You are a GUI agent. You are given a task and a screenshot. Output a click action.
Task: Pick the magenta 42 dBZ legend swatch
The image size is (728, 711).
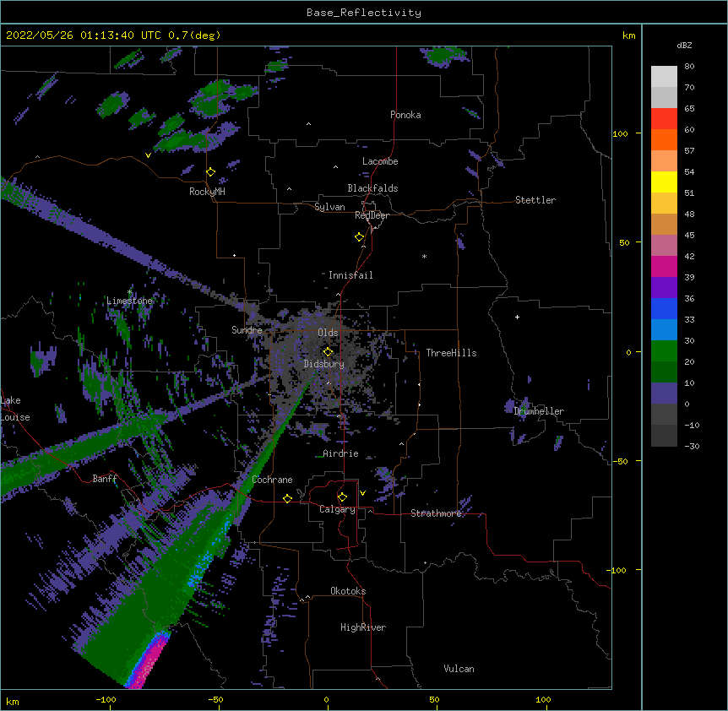coord(664,266)
